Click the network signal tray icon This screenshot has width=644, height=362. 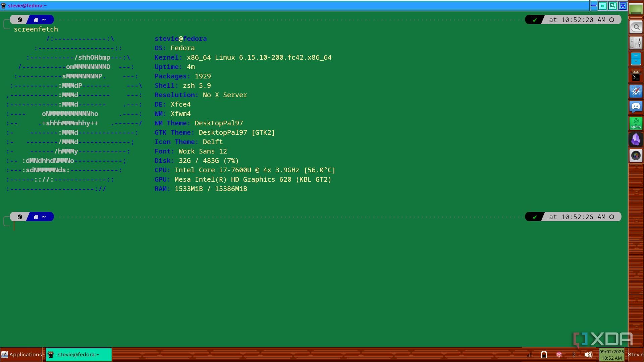(x=529, y=355)
